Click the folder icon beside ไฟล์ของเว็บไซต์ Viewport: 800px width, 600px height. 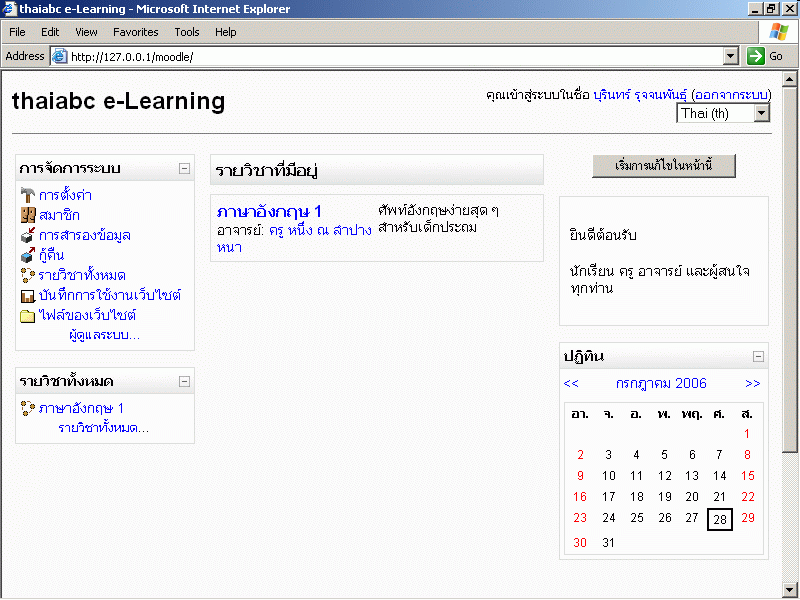28,316
